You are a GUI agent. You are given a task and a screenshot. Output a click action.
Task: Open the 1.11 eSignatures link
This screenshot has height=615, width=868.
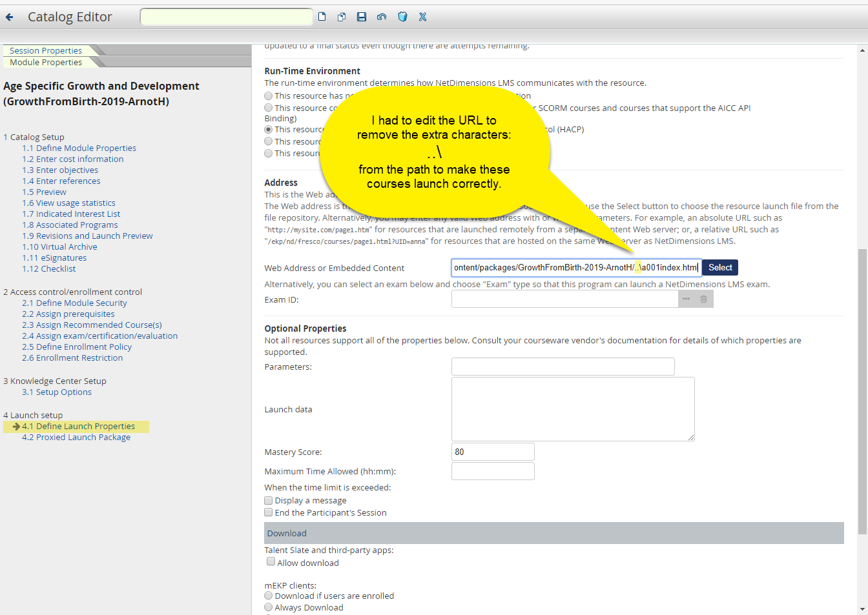click(54, 257)
